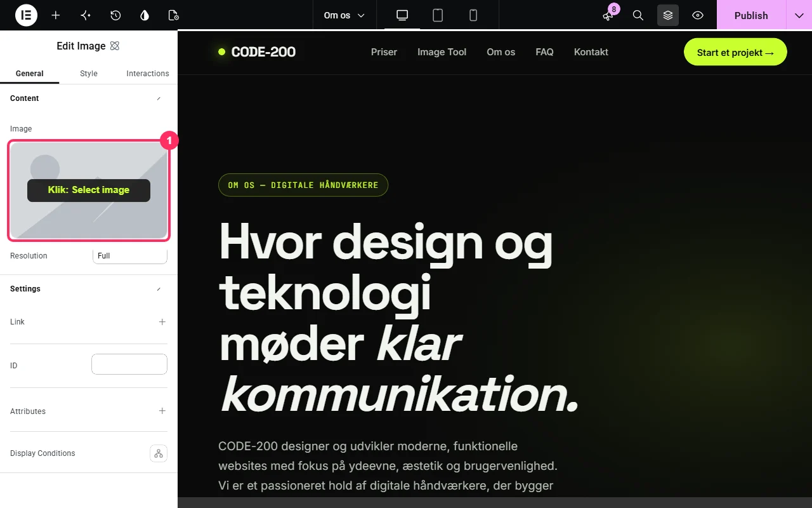The width and height of the screenshot is (812, 508).
Task: Click the FAQ nav link
Action: coord(544,52)
